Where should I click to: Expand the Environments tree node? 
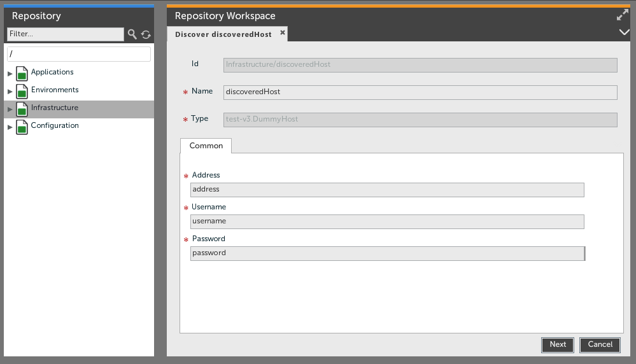point(10,92)
